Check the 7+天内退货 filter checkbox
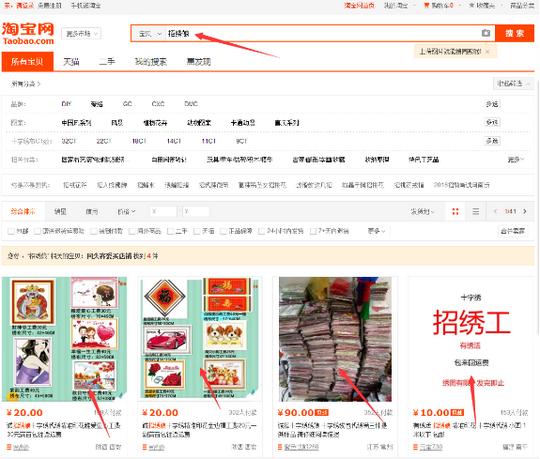 point(313,231)
